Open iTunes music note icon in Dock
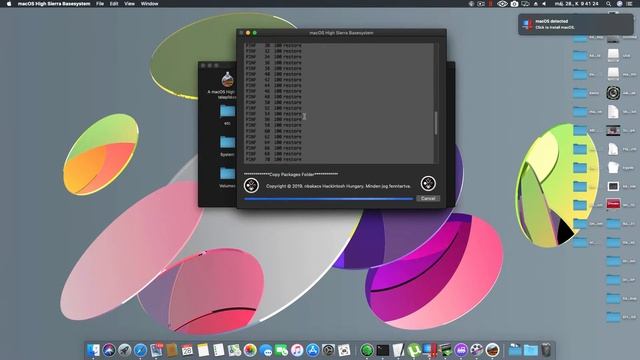640x360 pixels. (x=297, y=350)
